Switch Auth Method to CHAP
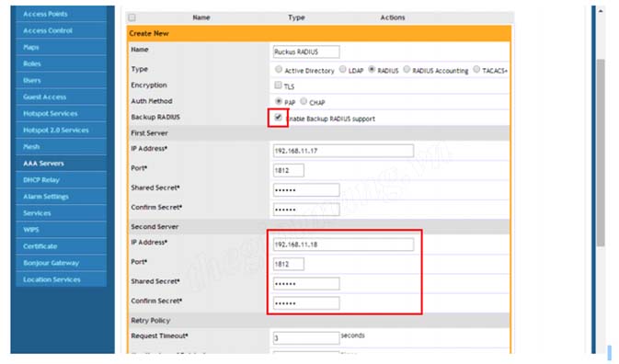The height and width of the screenshot is (364, 619). pyautogui.click(x=304, y=101)
